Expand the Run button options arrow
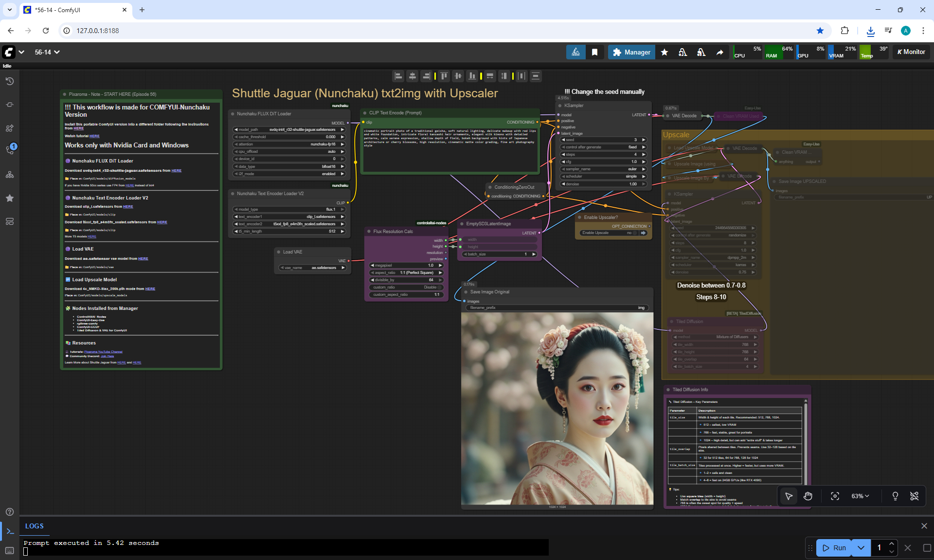Viewport: 934px width, 560px height. point(861,548)
